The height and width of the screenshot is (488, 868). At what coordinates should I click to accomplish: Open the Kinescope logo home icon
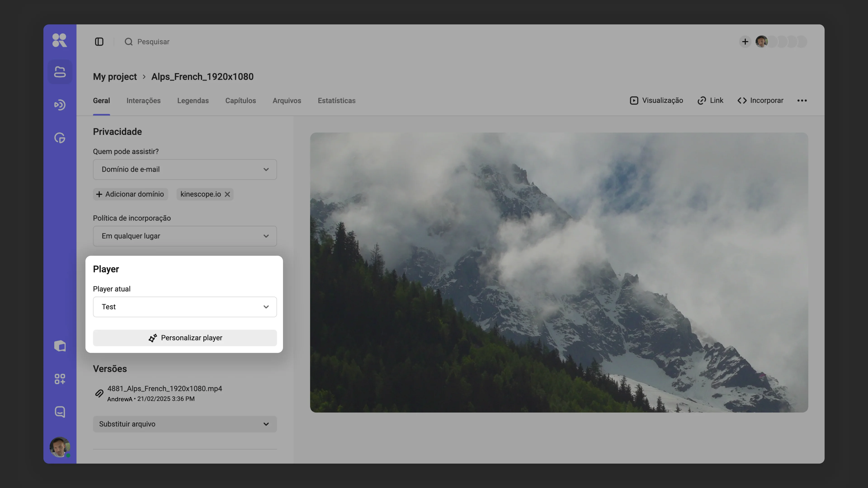click(60, 40)
